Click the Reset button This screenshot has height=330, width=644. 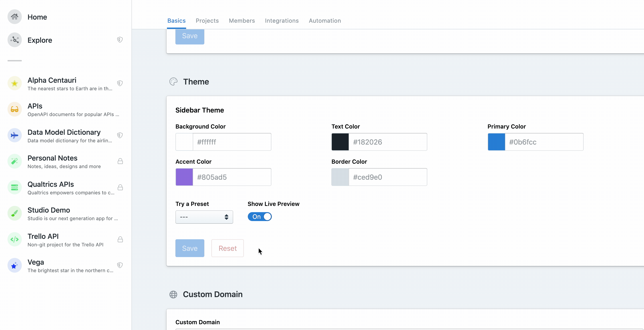[227, 248]
